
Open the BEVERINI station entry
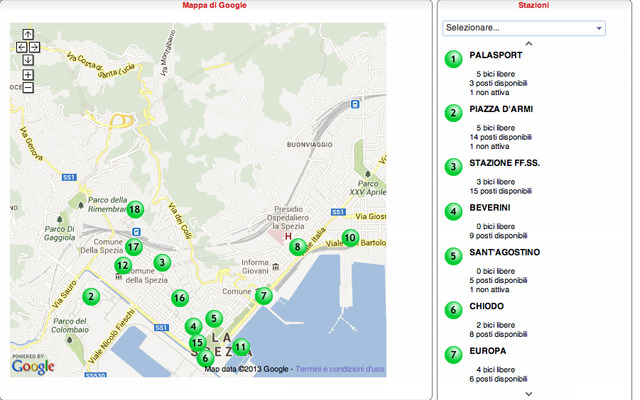click(490, 208)
